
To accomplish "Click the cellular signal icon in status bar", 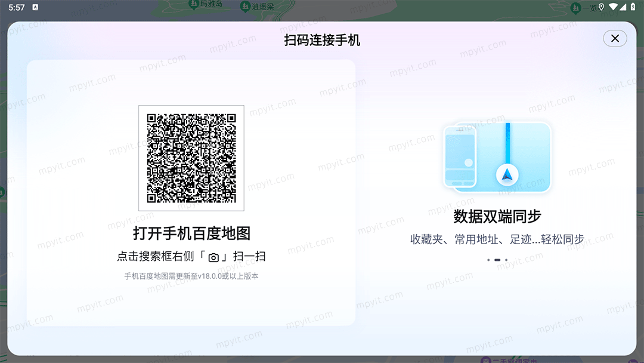I will pos(623,7).
